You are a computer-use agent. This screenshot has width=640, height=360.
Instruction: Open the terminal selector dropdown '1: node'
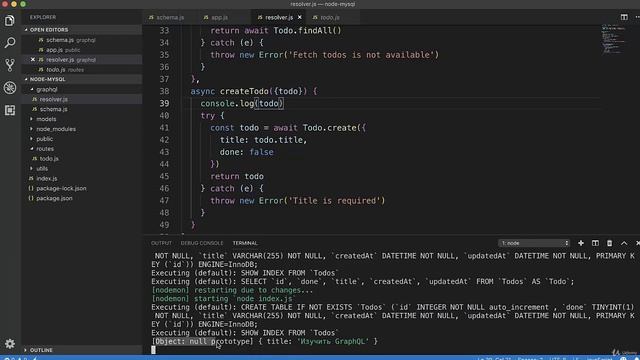pos(534,243)
